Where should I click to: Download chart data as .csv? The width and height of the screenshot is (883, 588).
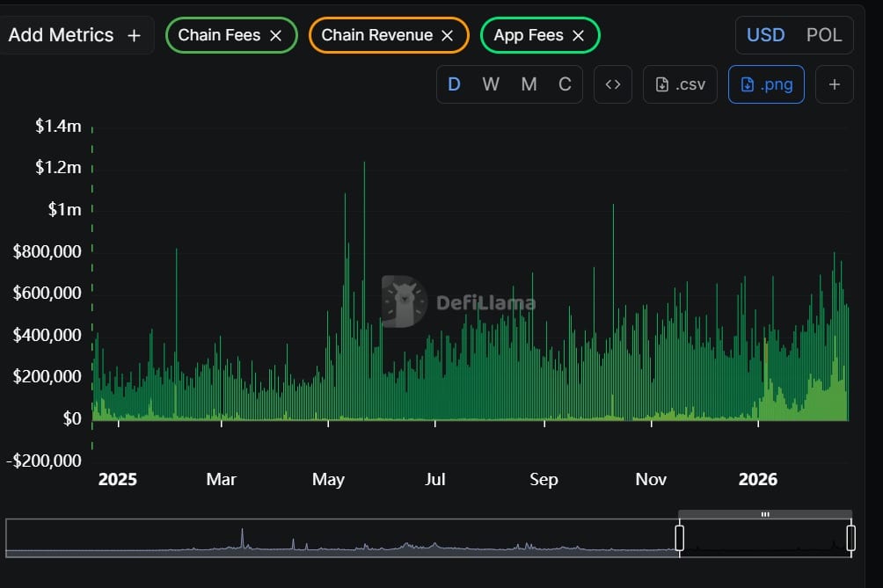[680, 84]
